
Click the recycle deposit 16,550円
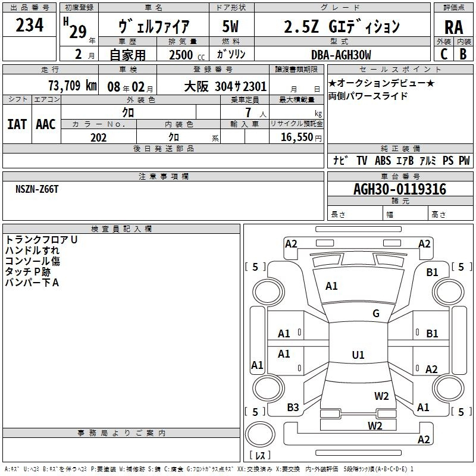[301, 137]
